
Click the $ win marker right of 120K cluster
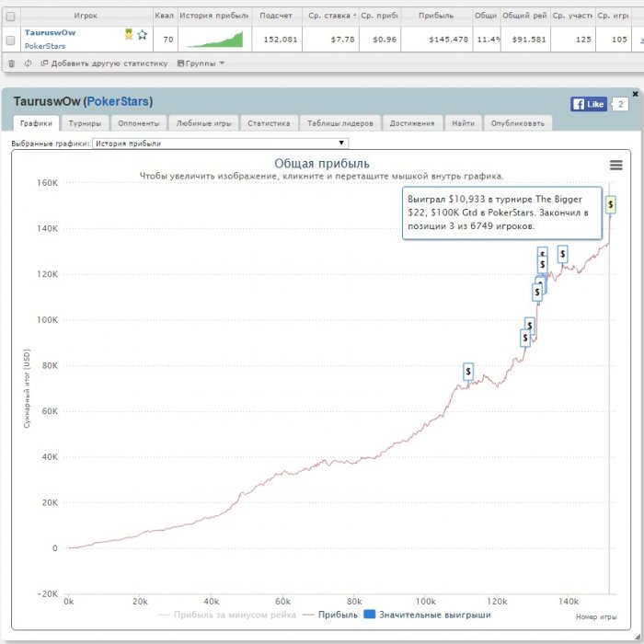click(562, 254)
